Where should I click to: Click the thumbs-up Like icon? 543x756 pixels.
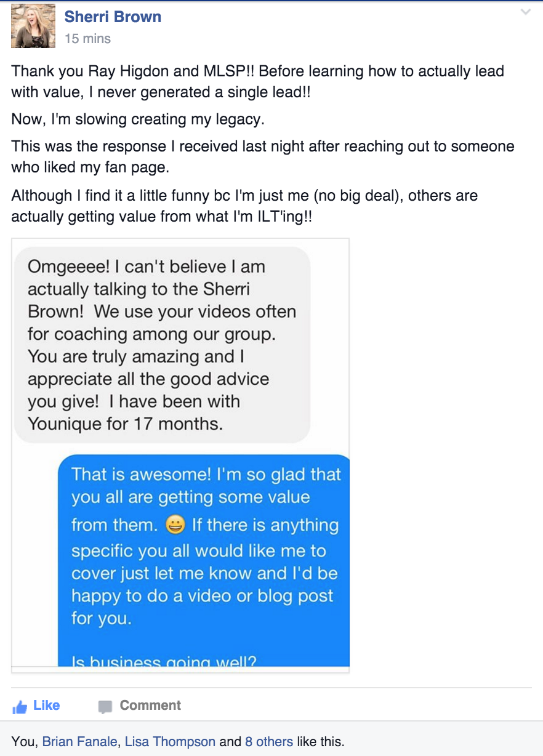pyautogui.click(x=20, y=707)
